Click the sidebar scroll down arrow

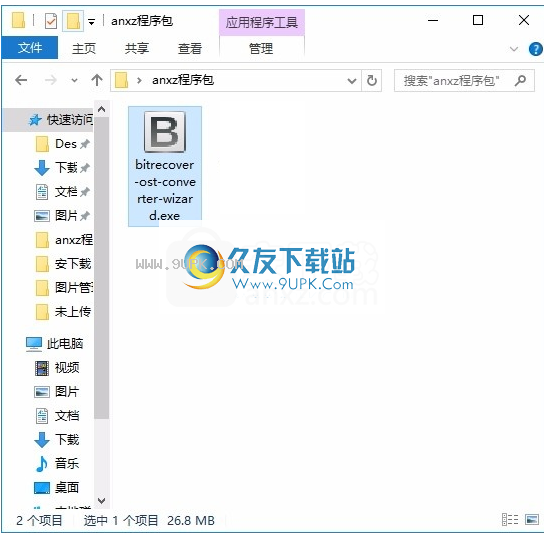coord(101,501)
